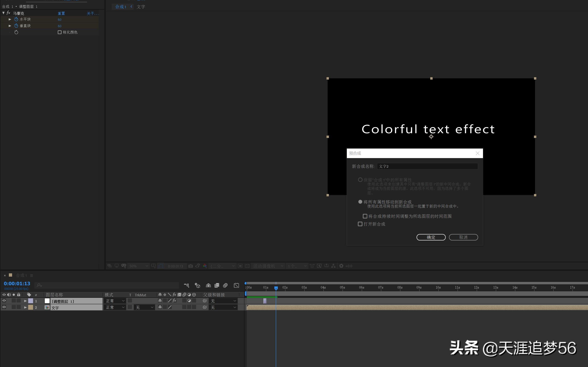This screenshot has width=588, height=367.
Task: Click the 取消 button
Action: (463, 237)
